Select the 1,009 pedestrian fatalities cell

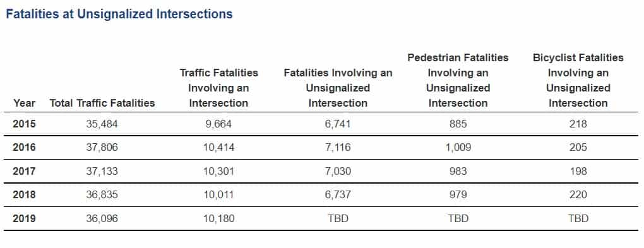[458, 148]
